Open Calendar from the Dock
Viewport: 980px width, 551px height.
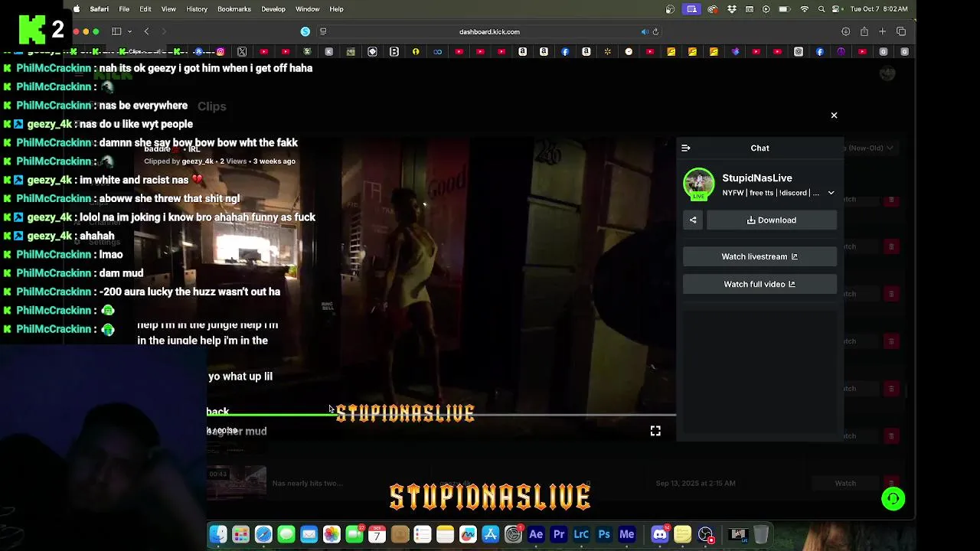point(377,534)
